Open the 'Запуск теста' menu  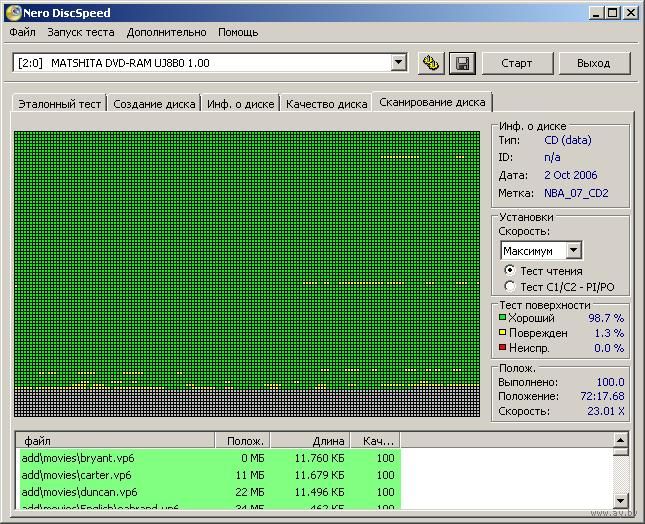coord(81,33)
